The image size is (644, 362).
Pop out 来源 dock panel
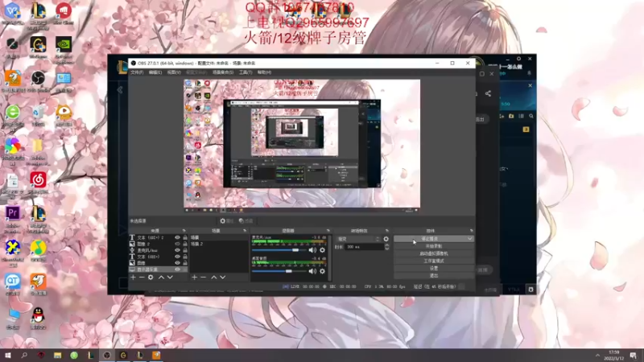(184, 231)
